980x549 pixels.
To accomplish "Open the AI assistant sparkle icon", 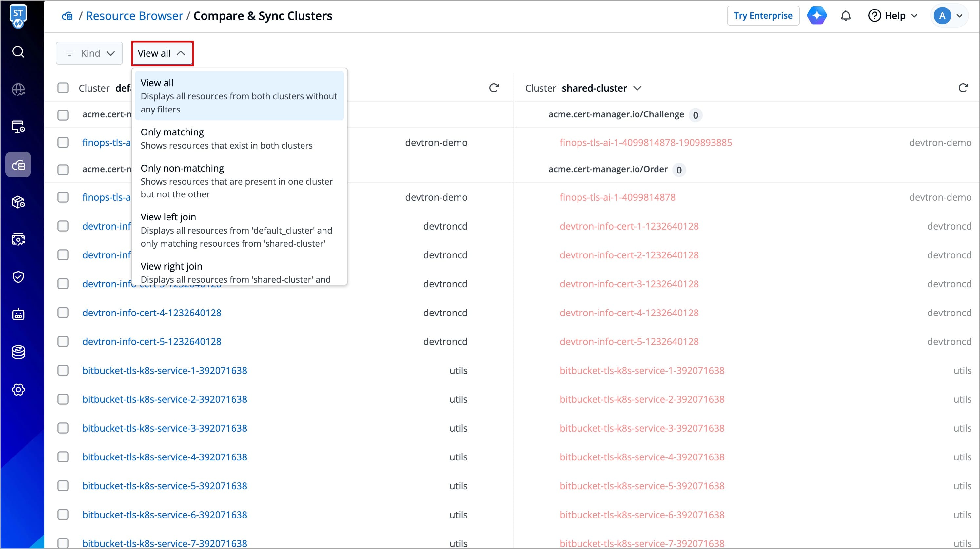I will 816,16.
